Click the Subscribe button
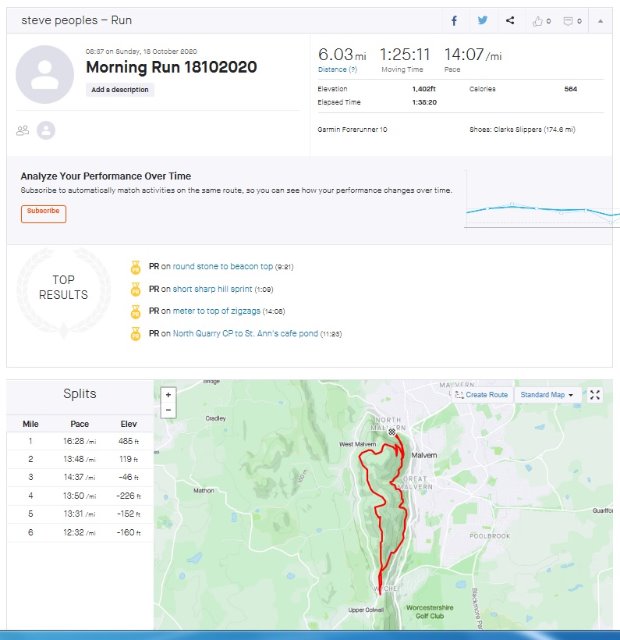Screen dimensions: 620x640 (43, 211)
